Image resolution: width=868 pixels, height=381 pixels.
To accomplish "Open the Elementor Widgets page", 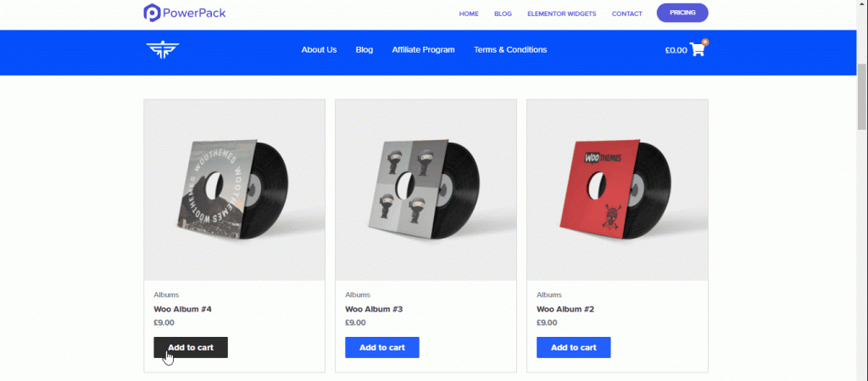I will pos(561,14).
